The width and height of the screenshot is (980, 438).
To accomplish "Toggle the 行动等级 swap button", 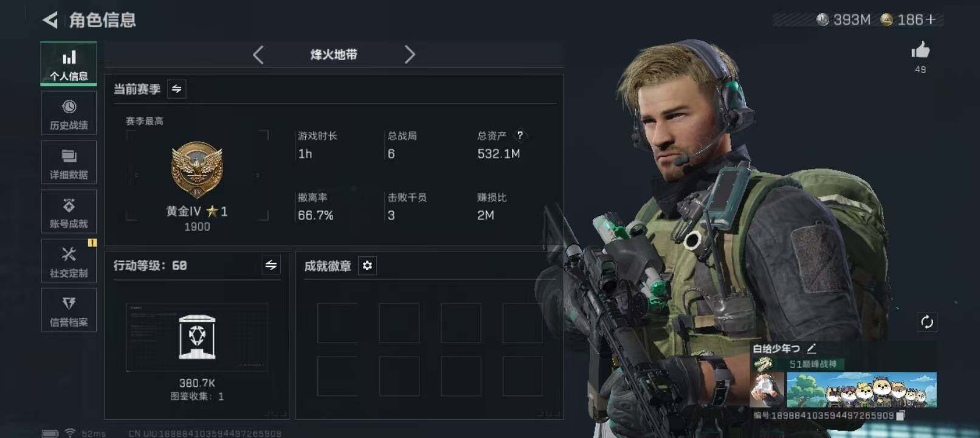I will pos(271,265).
